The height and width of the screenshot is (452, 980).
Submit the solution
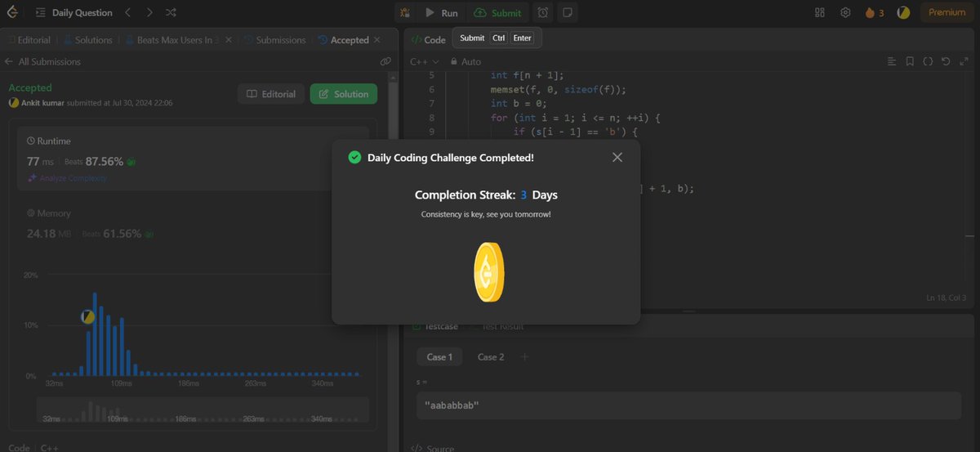point(497,13)
